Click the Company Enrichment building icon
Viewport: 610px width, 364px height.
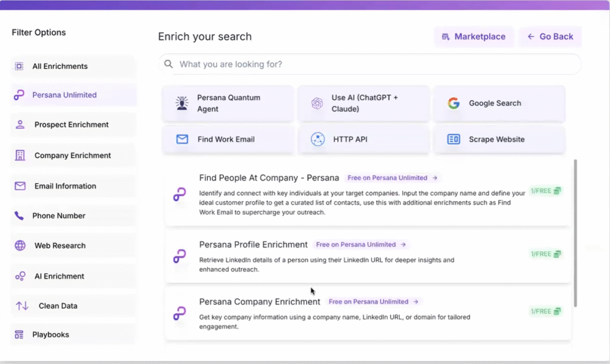tap(20, 155)
